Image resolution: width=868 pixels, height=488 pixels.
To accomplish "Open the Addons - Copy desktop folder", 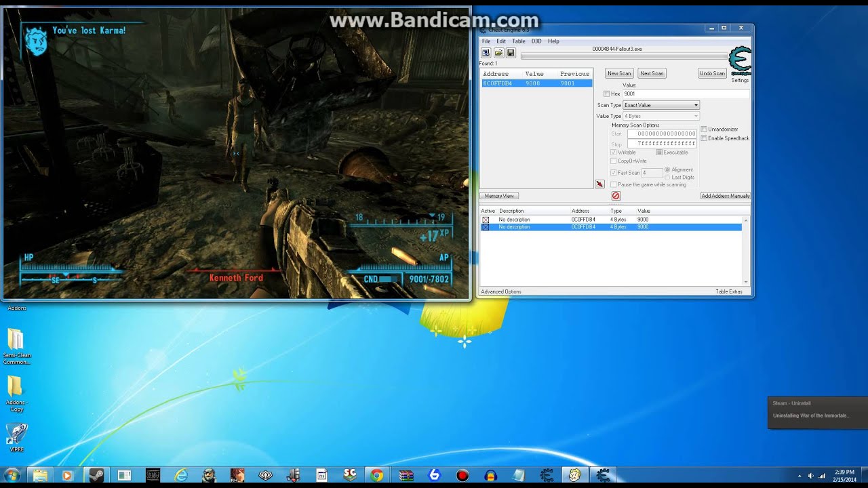I will 16,394.
